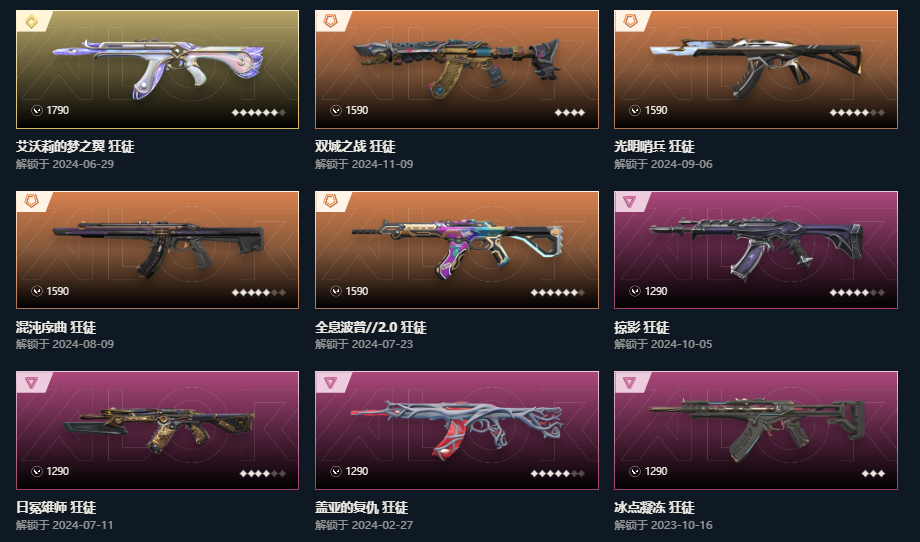Click the 混沌序曲 狂徒 title text
Screen dimensions: 920x542
coord(56,327)
